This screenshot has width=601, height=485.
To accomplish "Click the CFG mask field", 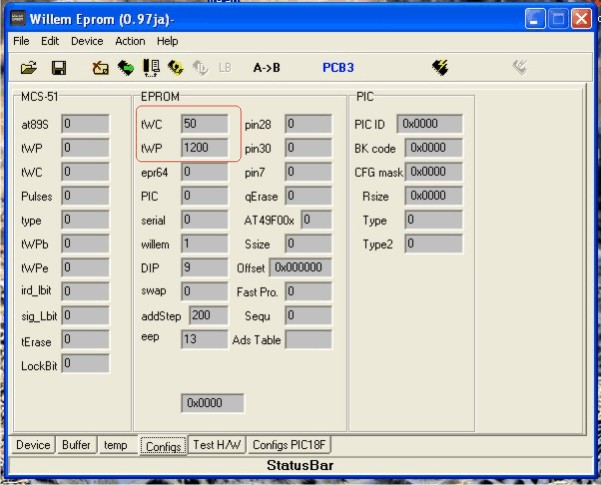I will pos(434,172).
